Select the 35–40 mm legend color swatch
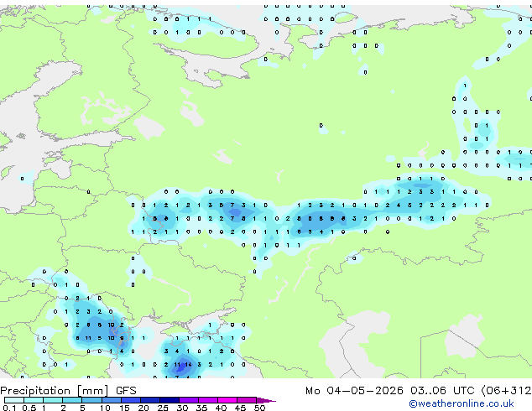Screen dimensions: 532x411 click(208, 400)
